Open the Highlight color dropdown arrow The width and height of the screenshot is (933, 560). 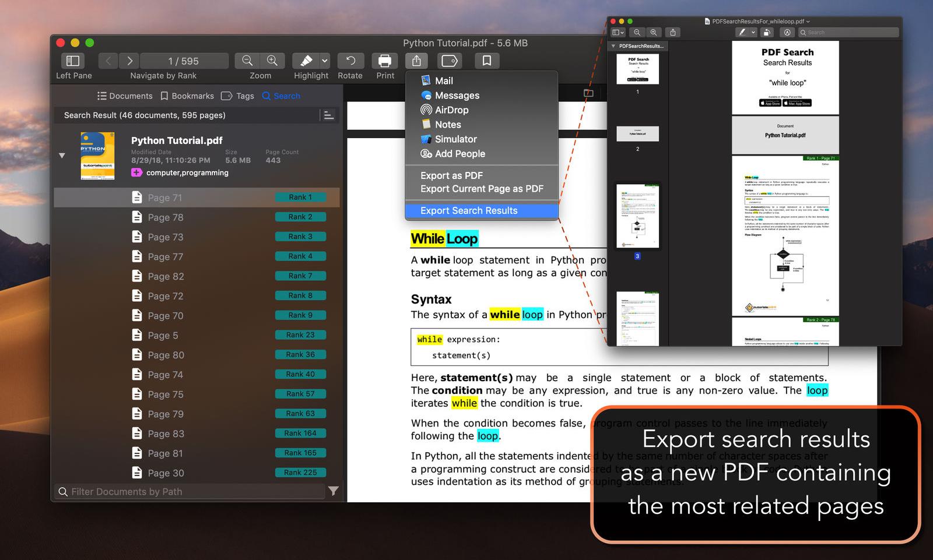[x=325, y=61]
